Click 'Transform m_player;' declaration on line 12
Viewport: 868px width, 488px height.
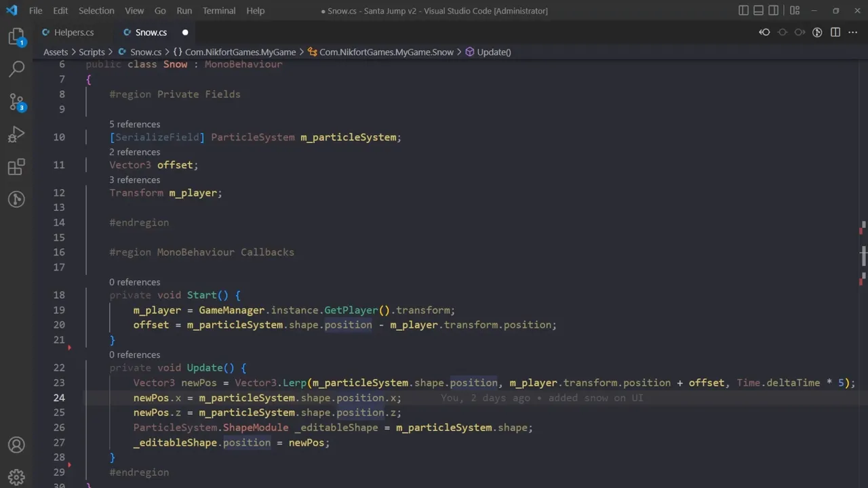pyautogui.click(x=166, y=193)
